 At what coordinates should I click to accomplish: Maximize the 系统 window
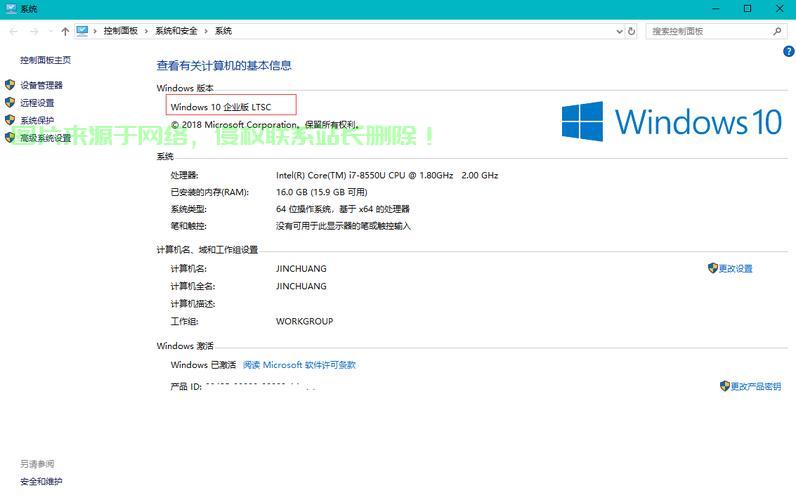(747, 9)
